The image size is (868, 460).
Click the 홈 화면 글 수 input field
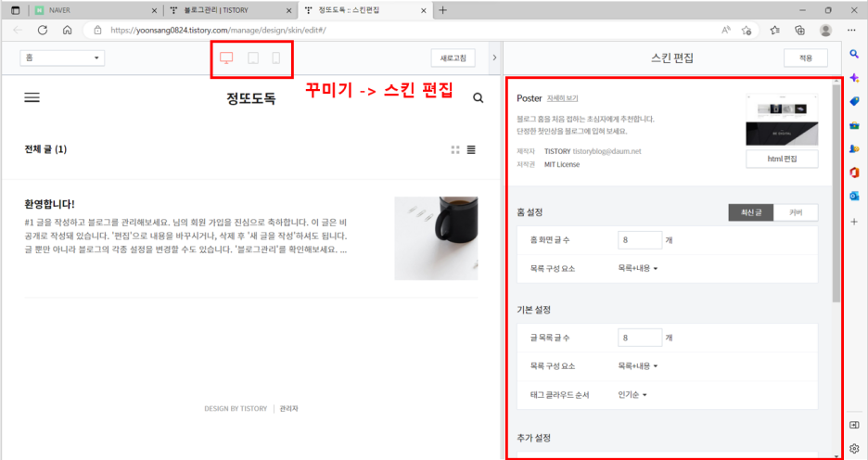click(639, 239)
